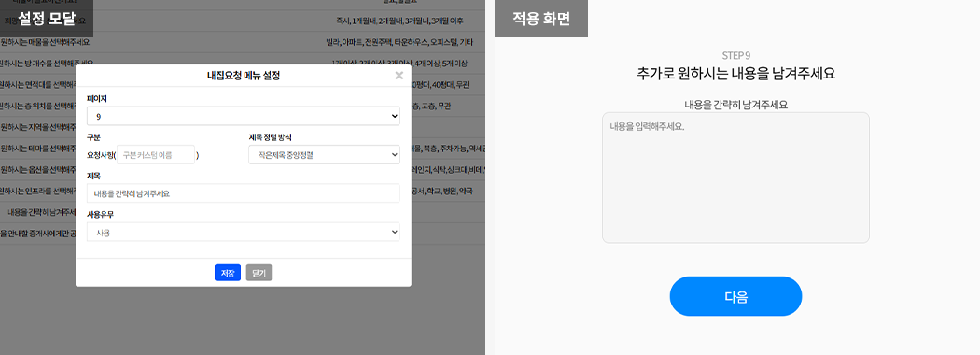Click the background row 원하시는 인프라를 선택해주세요
The height and width of the screenshot is (355, 980).
pyautogui.click(x=37, y=191)
